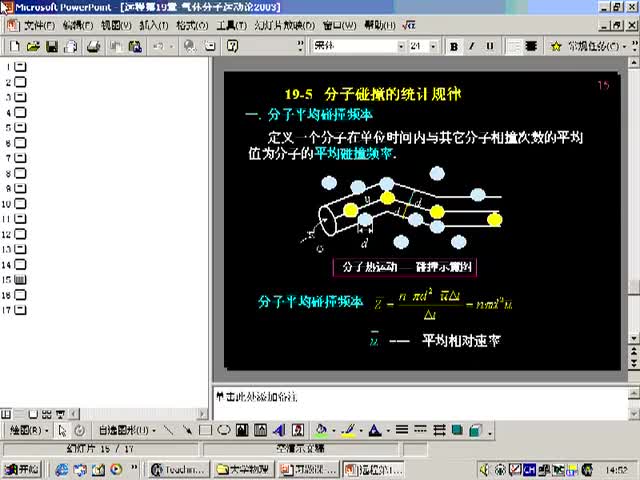Open the 插入 Insert menu
This screenshot has width=640, height=480.
click(x=154, y=26)
